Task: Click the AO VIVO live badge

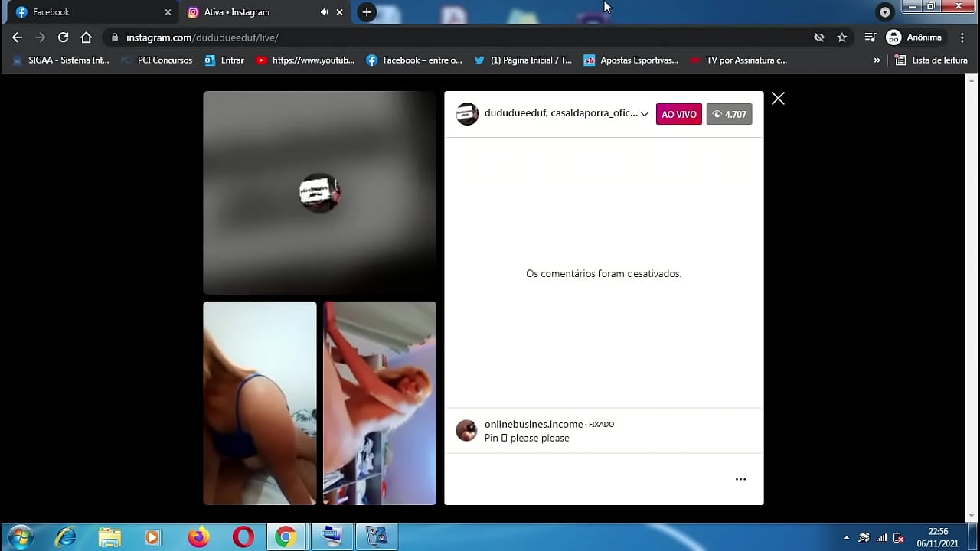Action: (678, 114)
